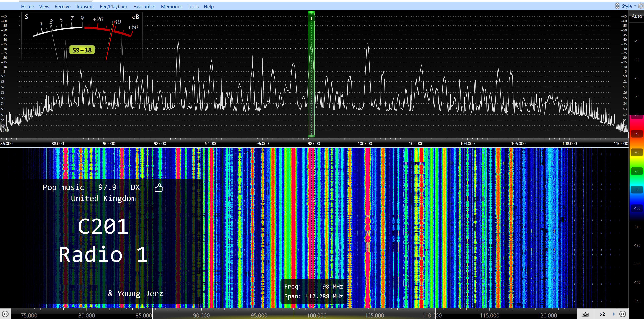The image size is (644, 319).
Task: Click the ribbon collapse/expand arrows icon
Action: (x=617, y=6)
